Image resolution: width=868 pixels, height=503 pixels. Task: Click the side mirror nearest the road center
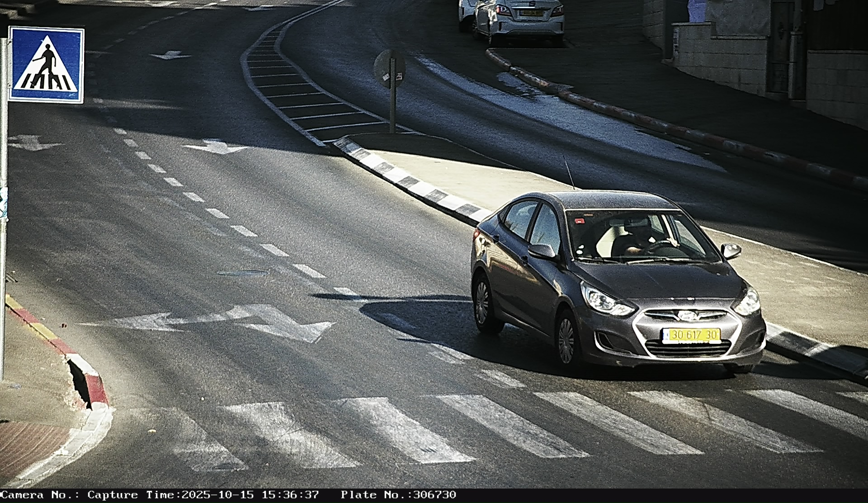[x=542, y=251]
